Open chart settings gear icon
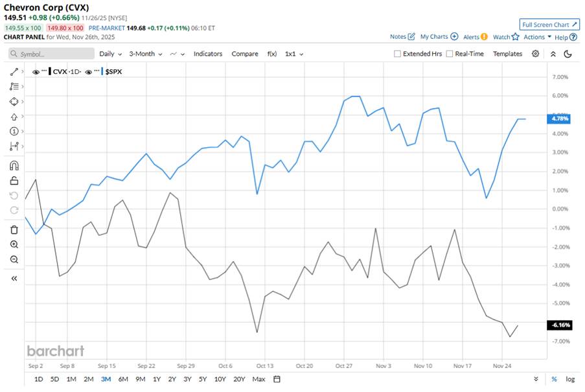The width and height of the screenshot is (585, 392). pos(535,54)
